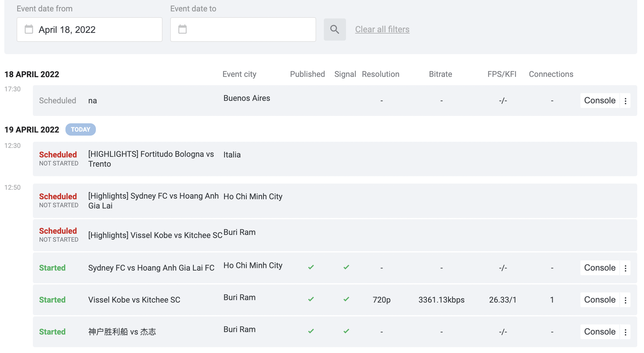Viewport: 644px width, 353px height.
Task: Open three-dot menu for Buenos Aires event
Action: (x=625, y=101)
